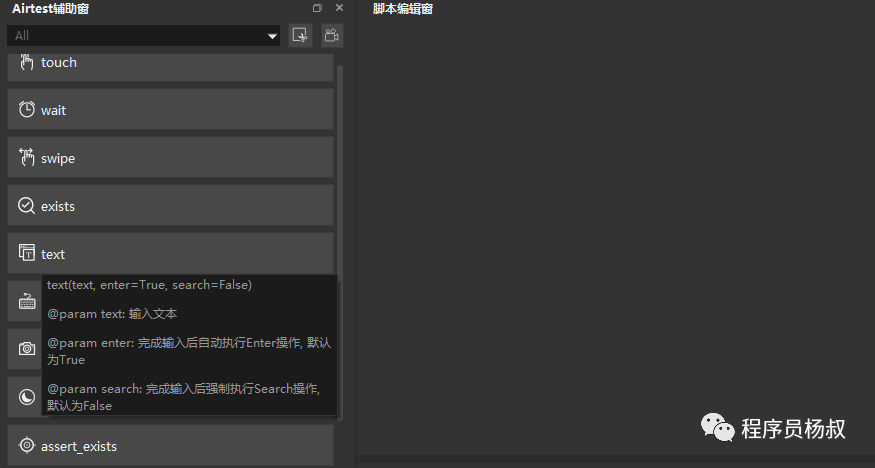
Task: Click the text(text, enter=True, search=False) signature
Action: pos(149,285)
